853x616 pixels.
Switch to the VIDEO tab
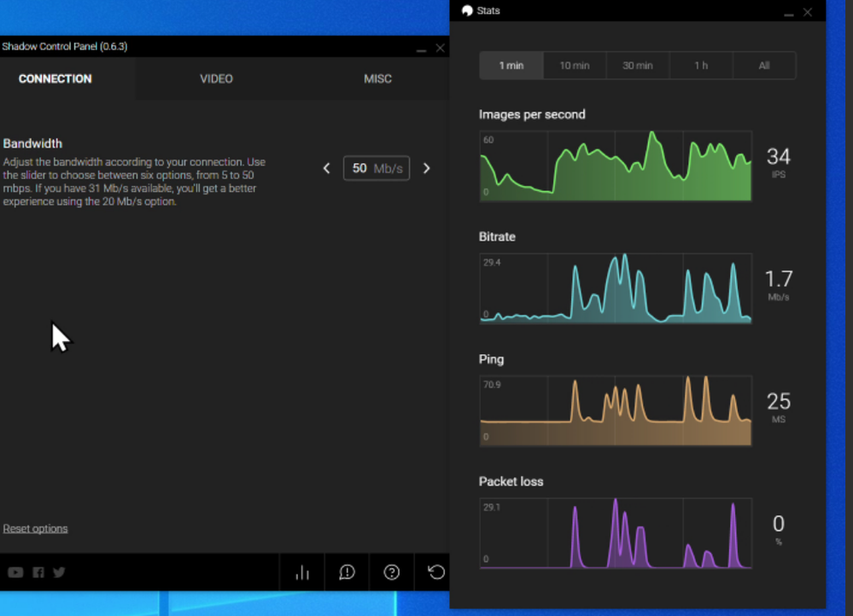[216, 78]
